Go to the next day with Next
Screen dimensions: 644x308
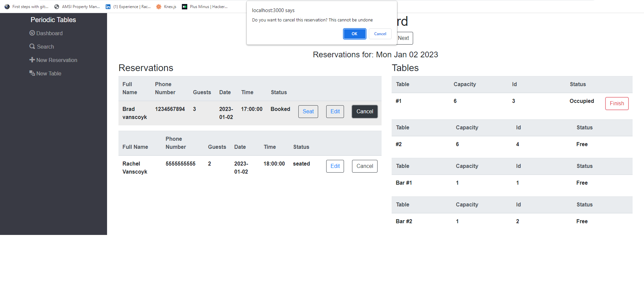coord(403,38)
